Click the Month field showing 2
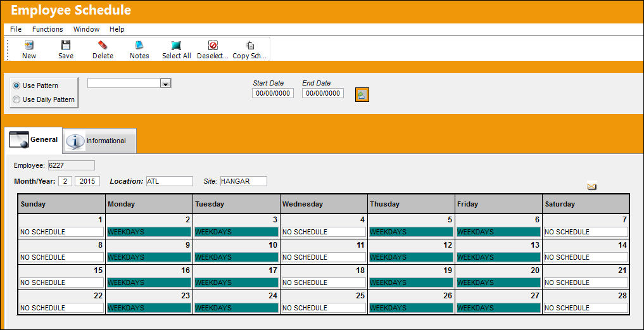Viewport: 644px width, 330px height. (x=65, y=181)
